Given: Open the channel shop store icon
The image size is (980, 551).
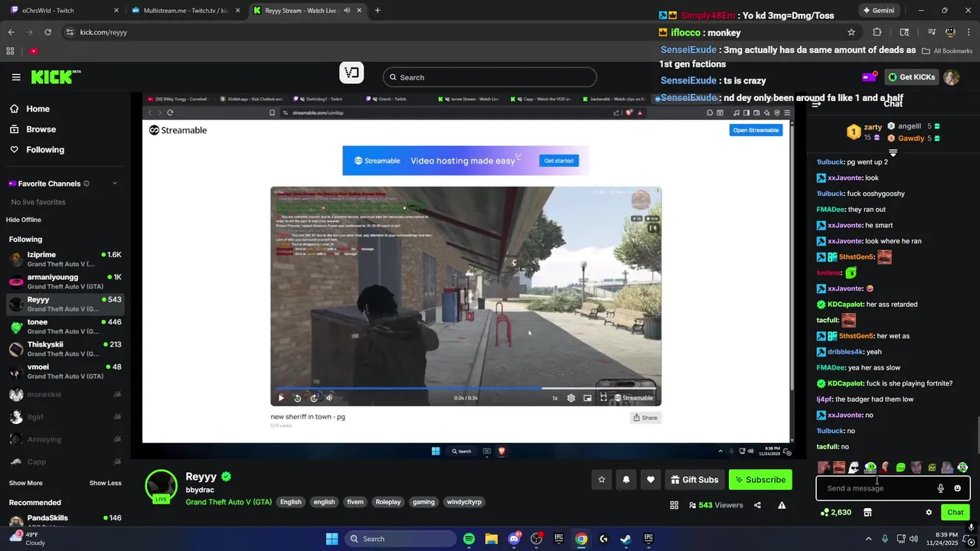Looking at the screenshot, I should coord(867,512).
